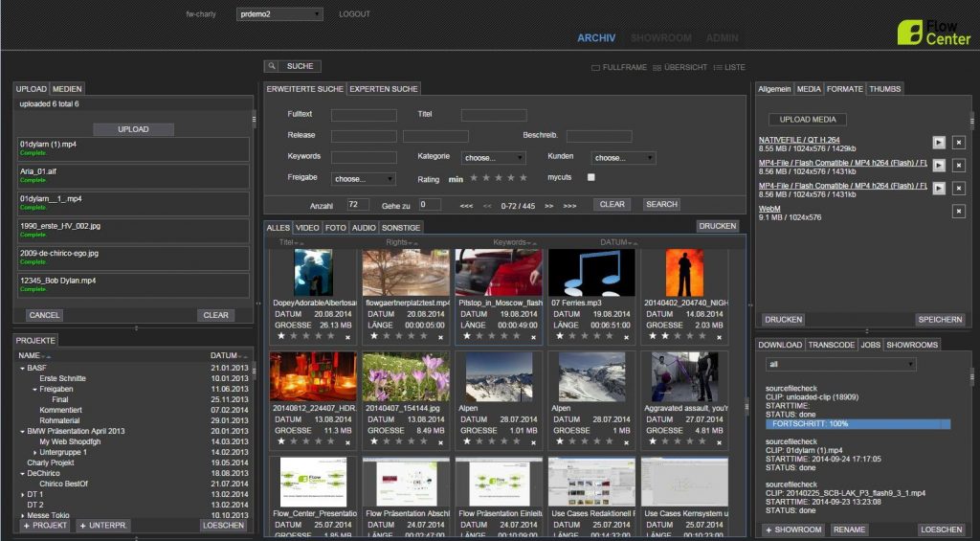Viewport: 980px width, 541px height.
Task: Click the magnifier search icon beside SUCHE
Action: click(x=272, y=67)
